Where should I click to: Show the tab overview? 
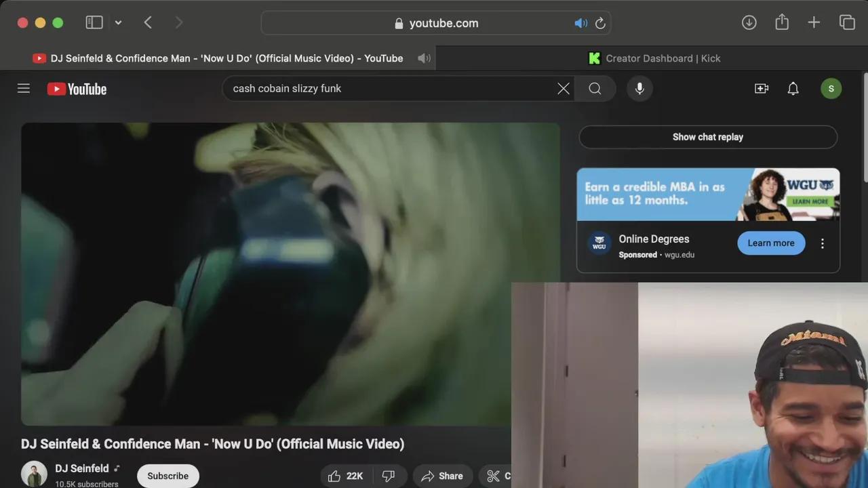coord(847,22)
